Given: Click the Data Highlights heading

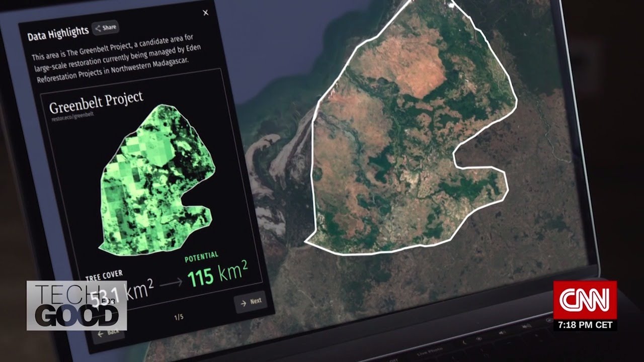Looking at the screenshot, I should pos(58,34).
